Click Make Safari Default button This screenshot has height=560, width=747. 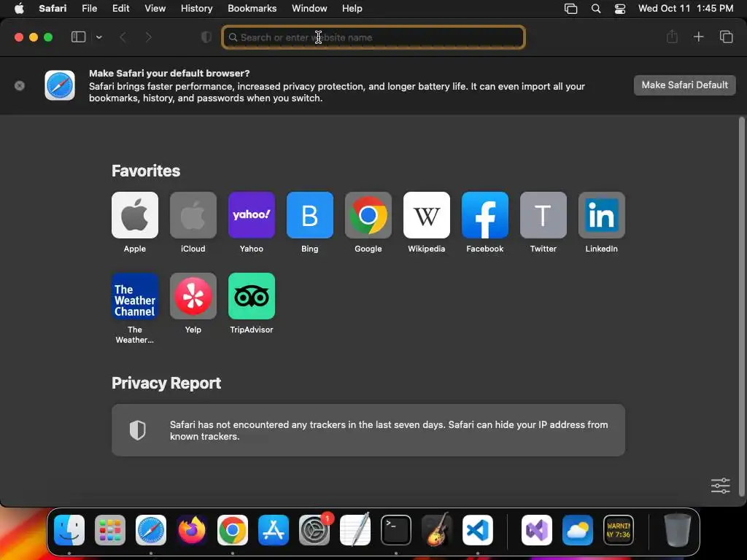click(684, 85)
